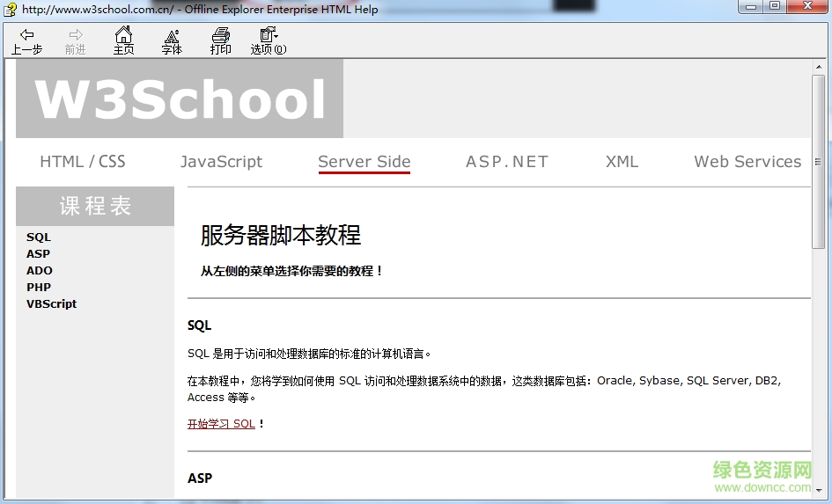
Task: Click the help icon in title bar
Action: [x=11, y=10]
